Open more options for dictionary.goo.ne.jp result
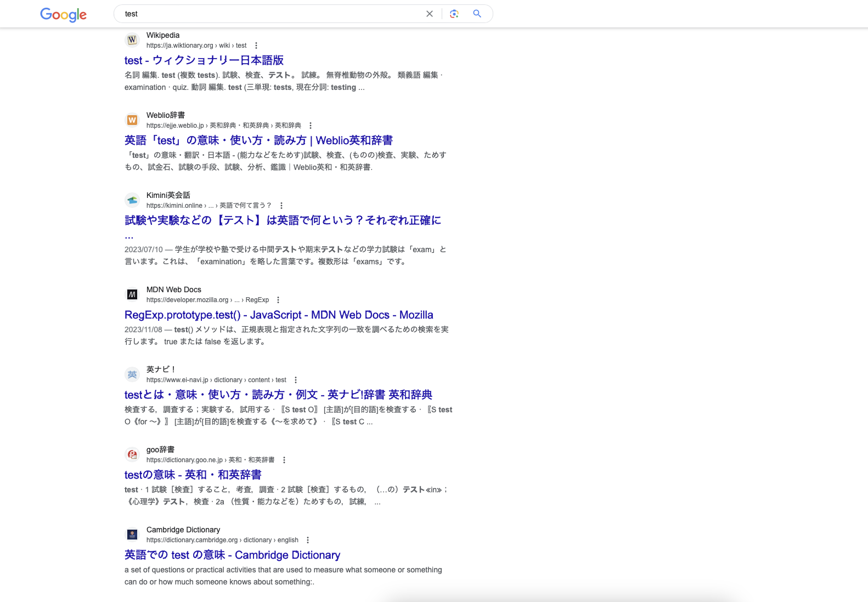868x602 pixels. (x=284, y=460)
